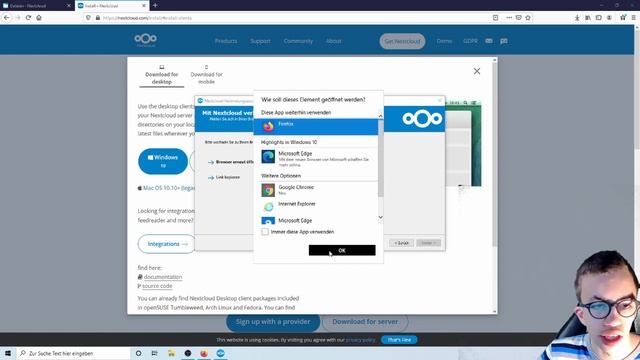Switch to Download for mobile tab
This screenshot has width=640, height=360.
coord(207,75)
